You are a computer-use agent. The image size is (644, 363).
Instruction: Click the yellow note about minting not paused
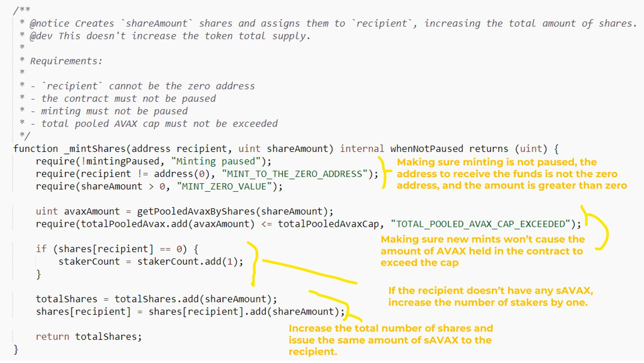pos(511,174)
